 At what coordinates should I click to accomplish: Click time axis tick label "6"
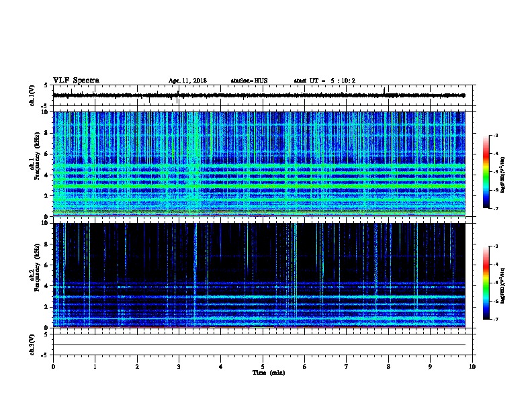[x=305, y=367]
